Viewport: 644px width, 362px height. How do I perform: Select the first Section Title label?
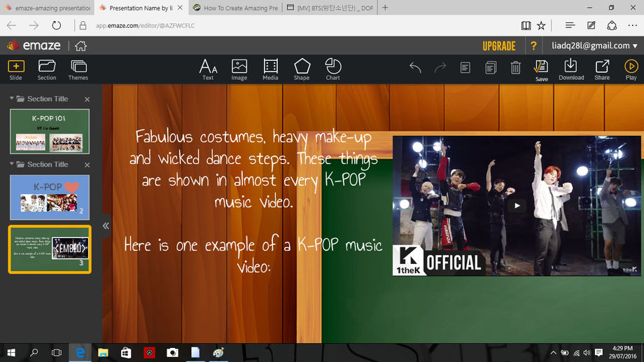48,99
